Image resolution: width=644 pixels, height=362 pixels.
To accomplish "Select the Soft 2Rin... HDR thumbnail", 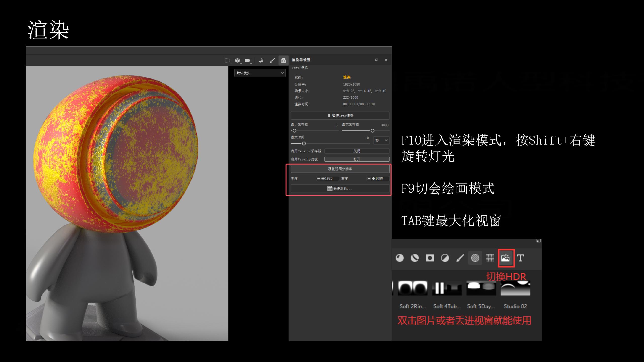I will click(413, 288).
